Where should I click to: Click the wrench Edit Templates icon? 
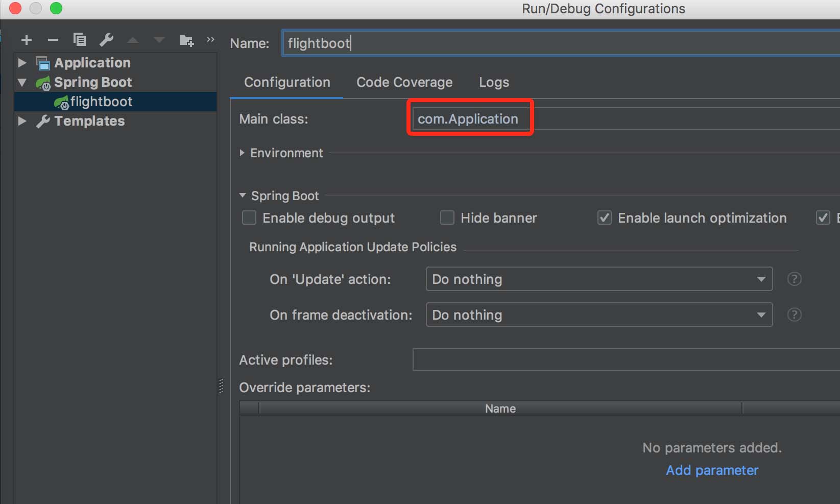(106, 40)
